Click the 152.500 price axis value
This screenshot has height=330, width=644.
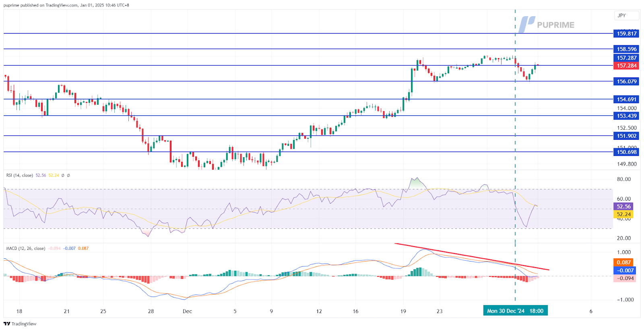click(x=627, y=128)
